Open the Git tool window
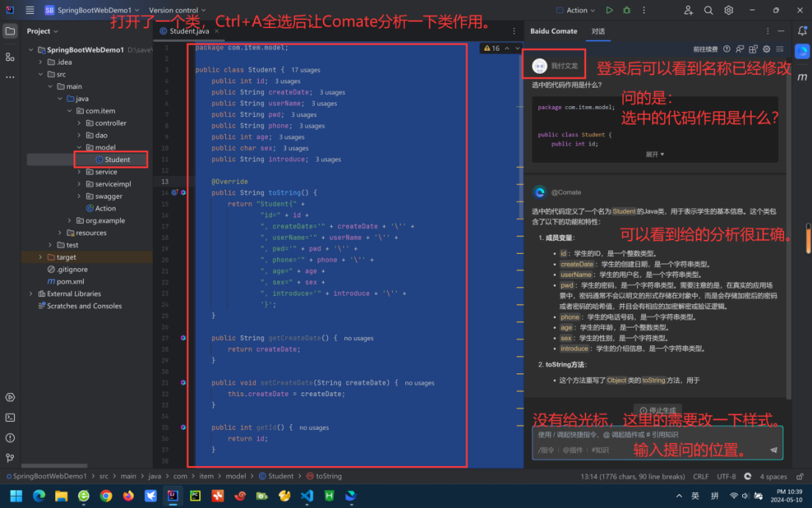The height and width of the screenshot is (508, 812). pos(10,458)
